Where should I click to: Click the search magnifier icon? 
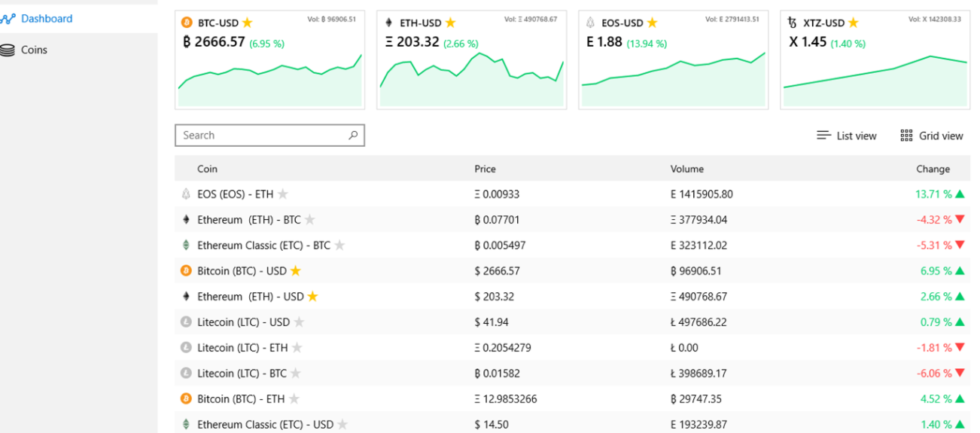(353, 136)
